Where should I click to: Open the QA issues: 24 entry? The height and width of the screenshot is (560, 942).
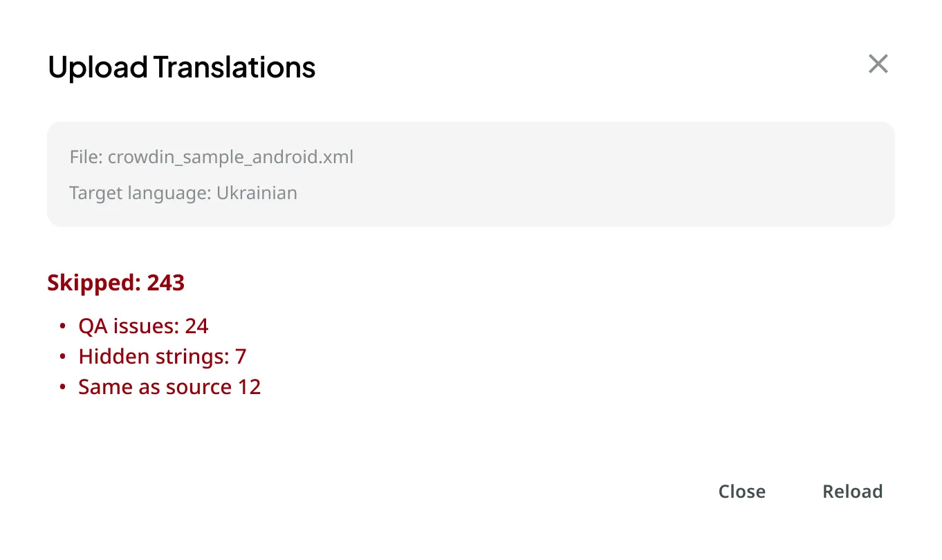coord(143,326)
